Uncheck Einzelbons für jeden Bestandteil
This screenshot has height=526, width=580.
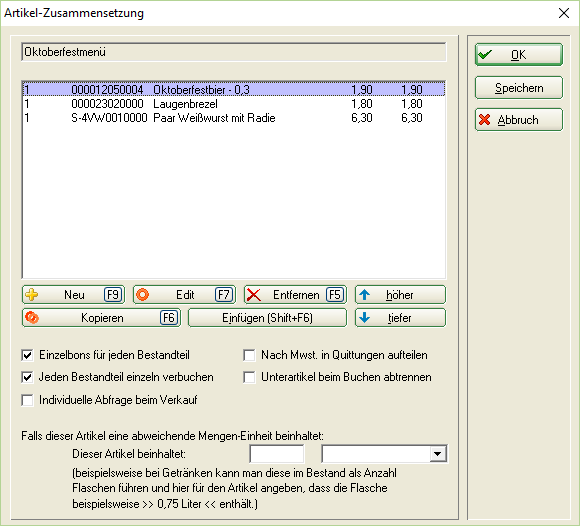pyautogui.click(x=27, y=355)
